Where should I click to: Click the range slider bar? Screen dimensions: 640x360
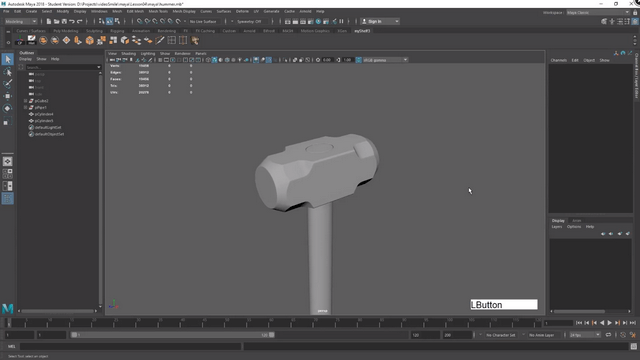pos(173,335)
